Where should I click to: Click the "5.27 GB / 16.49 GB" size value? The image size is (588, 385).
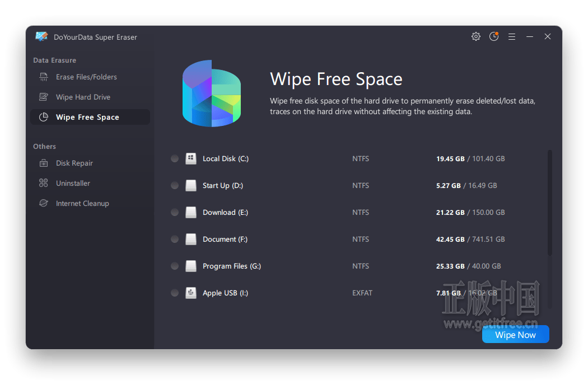click(466, 186)
